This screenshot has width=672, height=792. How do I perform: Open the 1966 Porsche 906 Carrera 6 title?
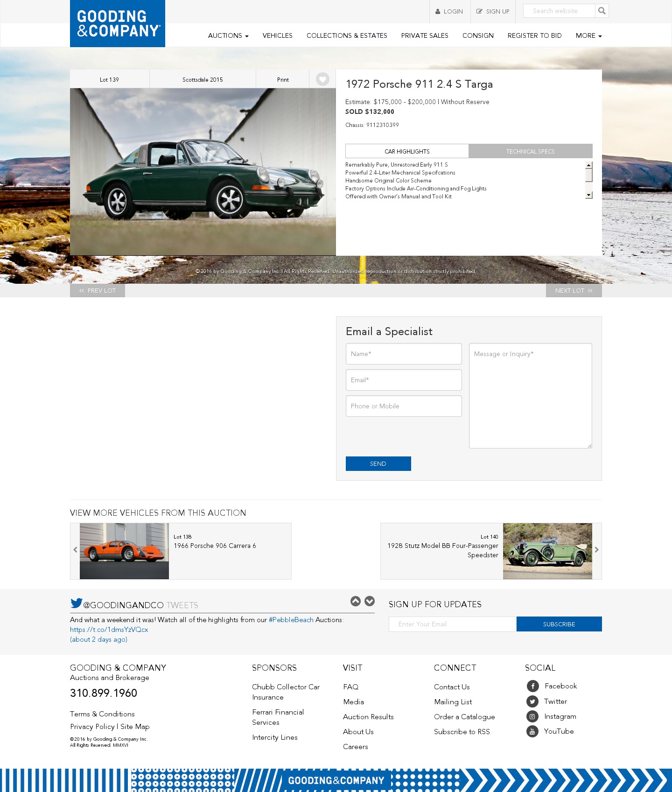215,546
